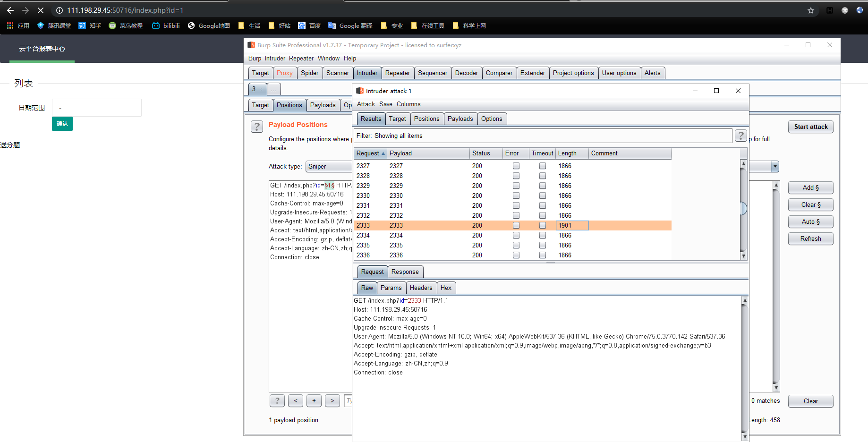Open the bilibili bookmark
Viewport: 868px width, 442px height.
pos(166,25)
